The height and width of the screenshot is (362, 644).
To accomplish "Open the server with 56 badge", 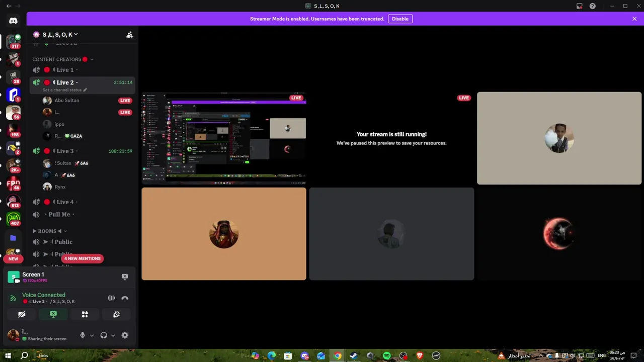I will click(13, 112).
